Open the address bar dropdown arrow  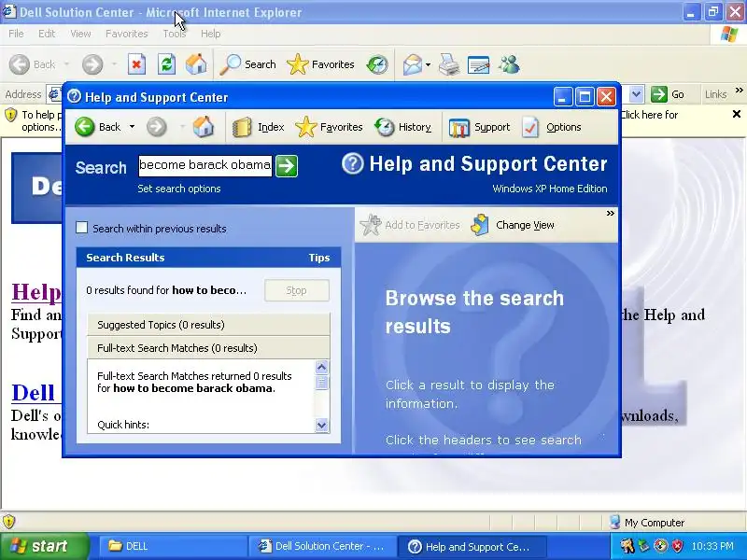click(x=636, y=94)
